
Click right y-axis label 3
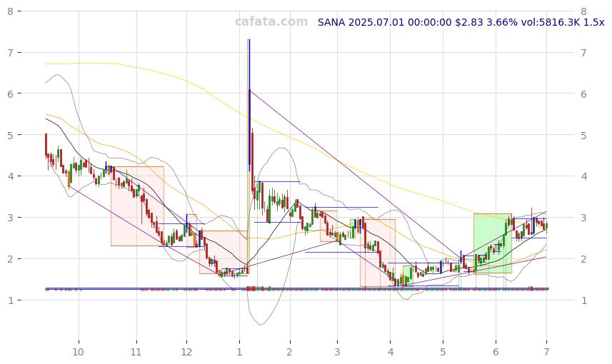pyautogui.click(x=584, y=218)
